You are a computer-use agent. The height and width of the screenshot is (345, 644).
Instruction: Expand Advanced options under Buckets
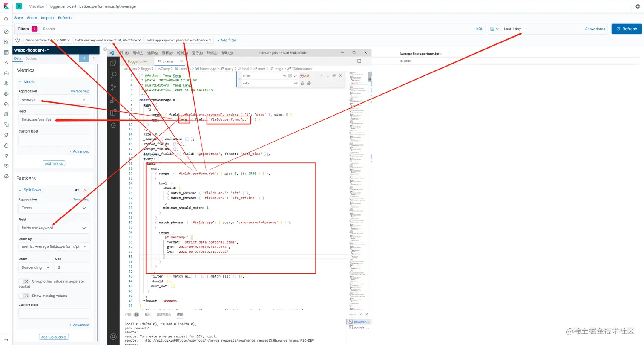(x=79, y=325)
